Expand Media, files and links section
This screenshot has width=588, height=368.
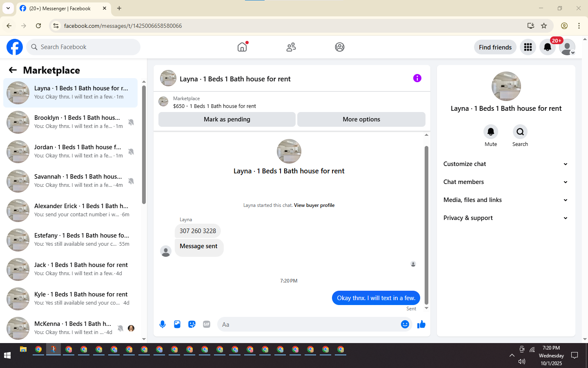point(506,200)
